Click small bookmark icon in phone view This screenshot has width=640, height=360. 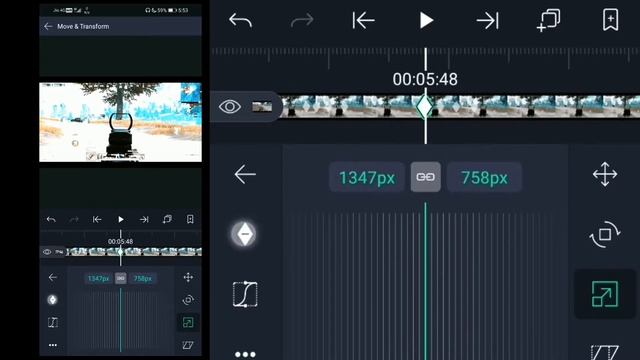190,220
